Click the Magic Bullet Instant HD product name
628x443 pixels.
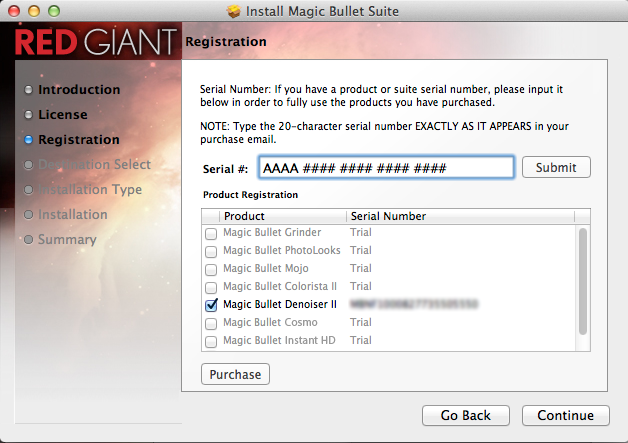coord(279,340)
